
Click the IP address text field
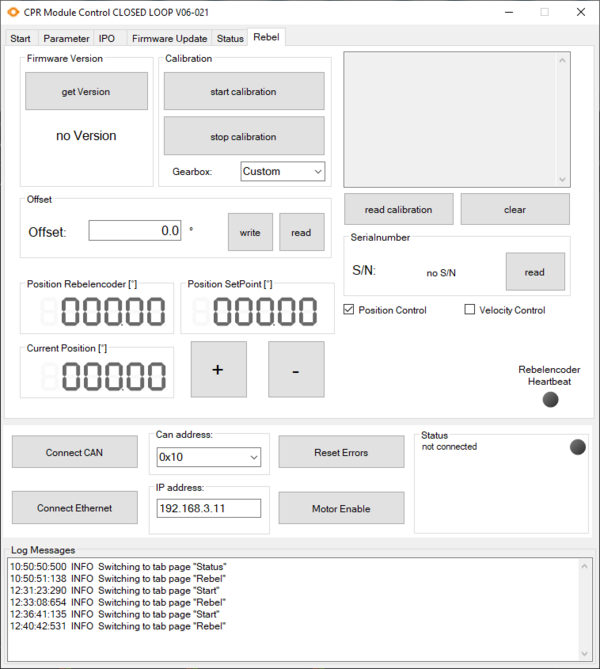point(208,508)
